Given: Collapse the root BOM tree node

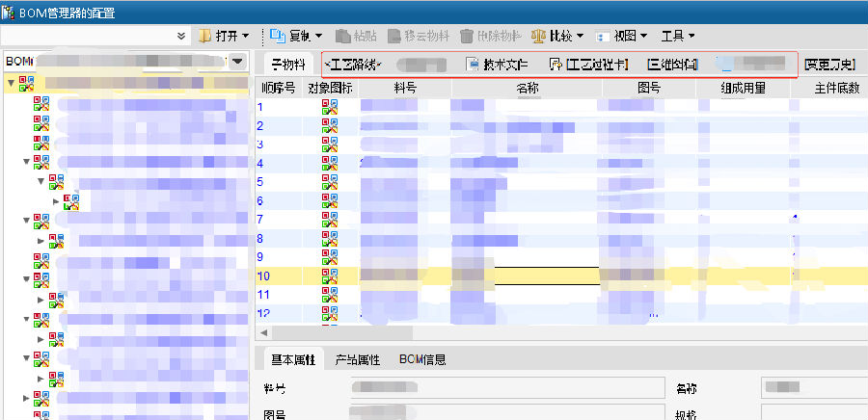Looking at the screenshot, I should click(11, 83).
